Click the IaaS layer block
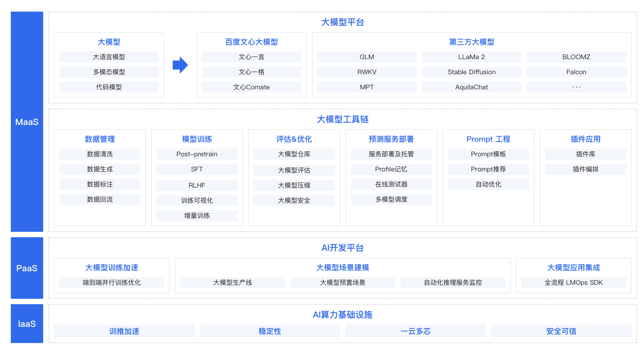The image size is (644, 346). [x=27, y=324]
